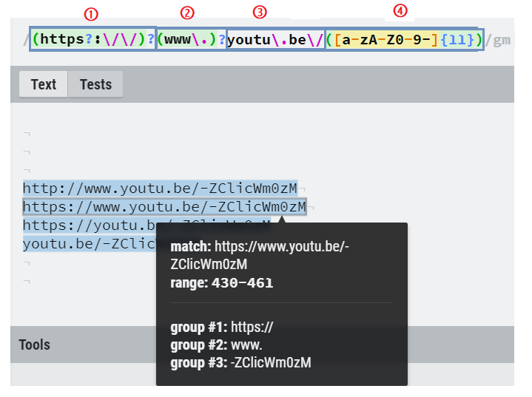Click the youtu.be/-ZClic match on fourth line
The height and width of the screenshot is (397, 532).
coord(90,243)
